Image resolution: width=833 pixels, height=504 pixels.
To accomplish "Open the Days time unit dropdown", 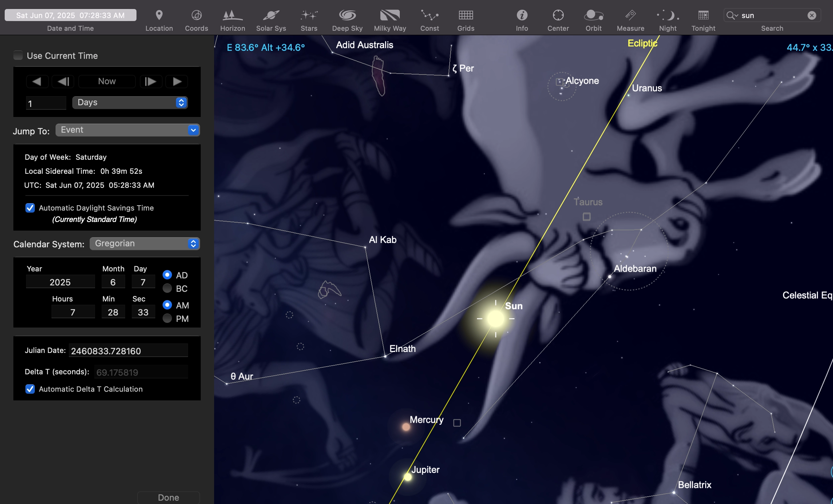I will (x=130, y=102).
